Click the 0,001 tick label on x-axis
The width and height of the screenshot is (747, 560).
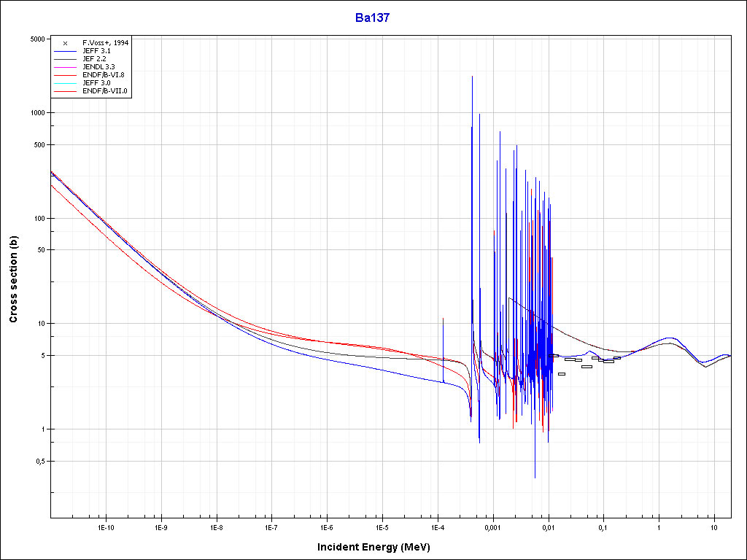(492, 527)
